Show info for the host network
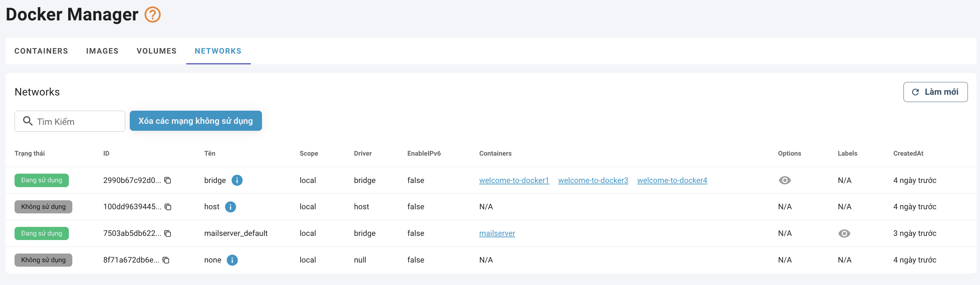980x285 pixels. coord(230,207)
